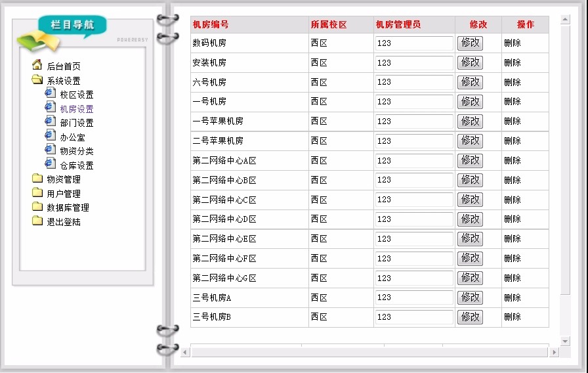Viewport: 588px width, 373px height.
Task: Click the page icon beside 办公室
Action: (x=51, y=135)
